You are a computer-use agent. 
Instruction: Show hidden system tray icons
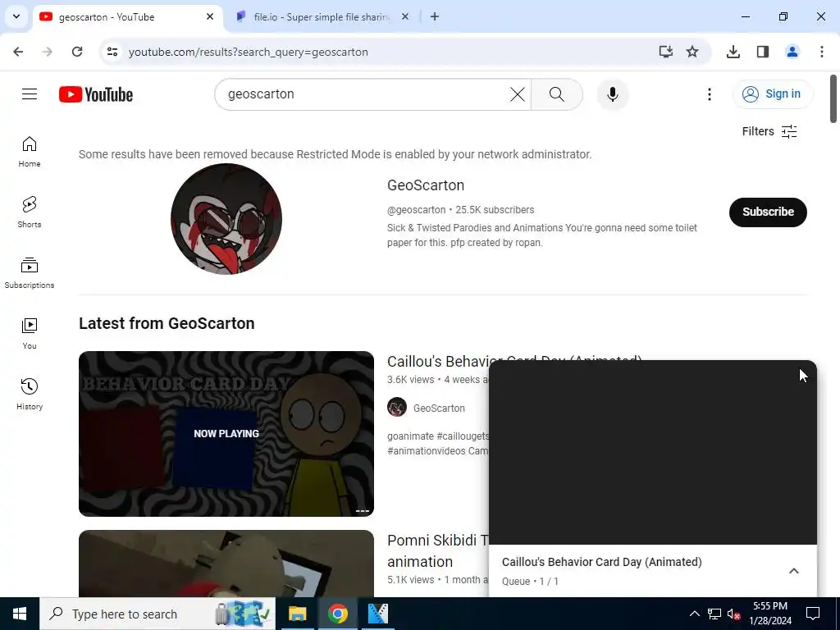(694, 614)
